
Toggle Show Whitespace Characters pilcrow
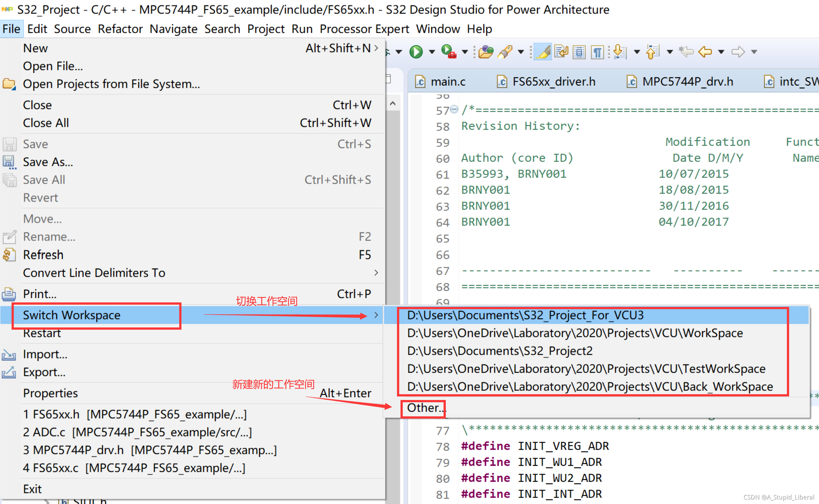point(597,52)
